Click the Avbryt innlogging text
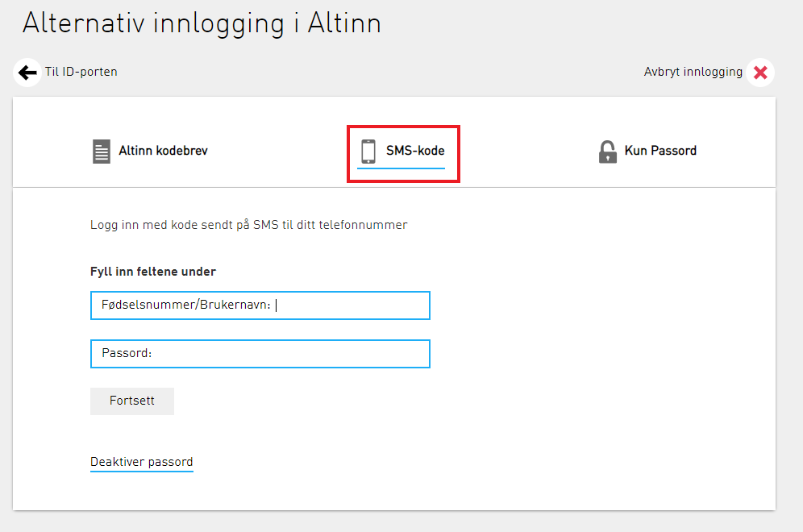The width and height of the screenshot is (803, 532). pyautogui.click(x=693, y=73)
